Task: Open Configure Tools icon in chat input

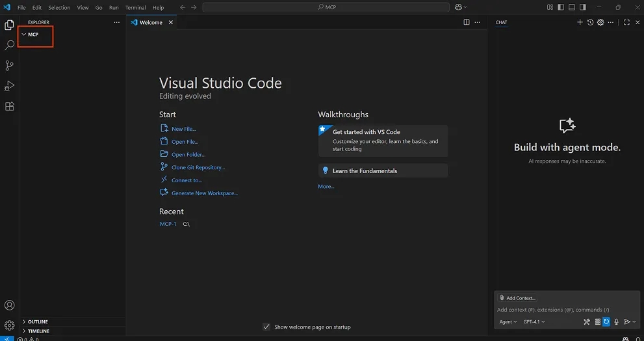Action: click(x=587, y=321)
